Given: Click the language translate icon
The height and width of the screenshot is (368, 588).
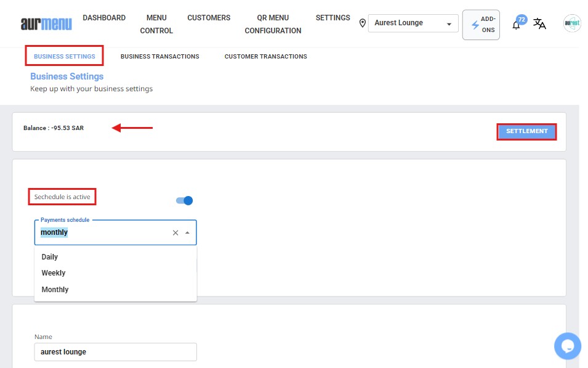Looking at the screenshot, I should coord(539,24).
